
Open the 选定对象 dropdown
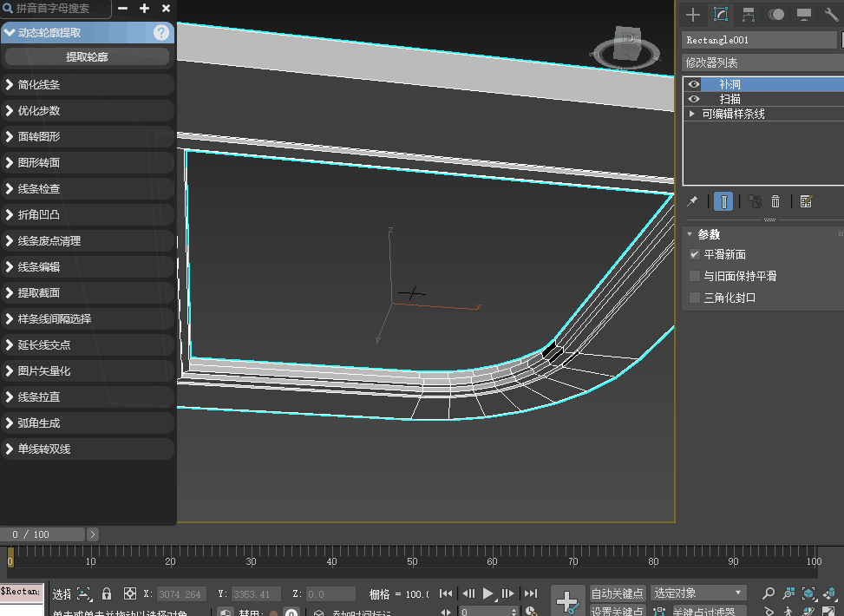click(698, 593)
